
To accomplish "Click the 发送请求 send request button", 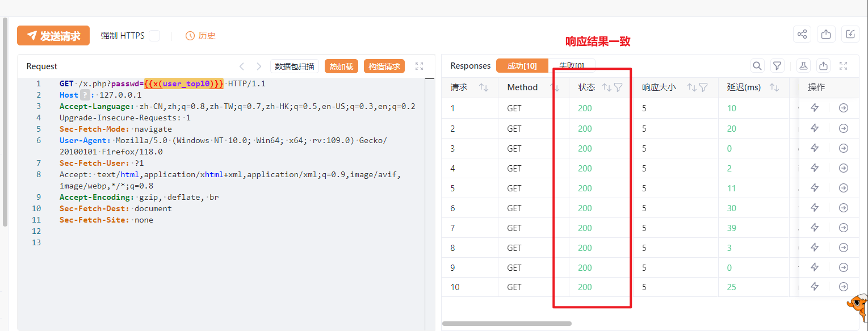I will pyautogui.click(x=53, y=36).
